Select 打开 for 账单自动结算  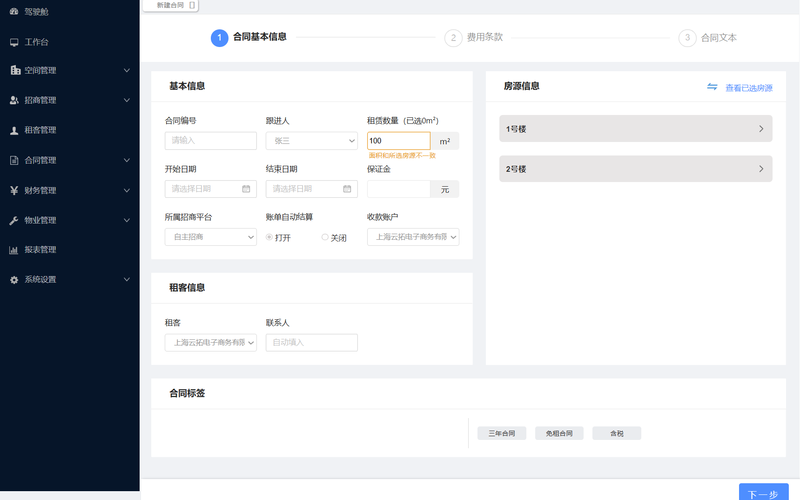pyautogui.click(x=269, y=237)
